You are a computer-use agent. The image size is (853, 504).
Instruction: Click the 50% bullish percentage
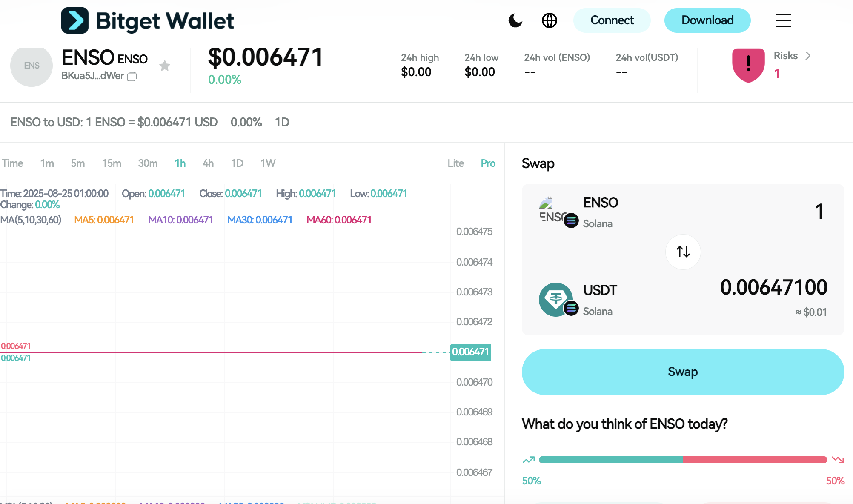[x=531, y=481]
